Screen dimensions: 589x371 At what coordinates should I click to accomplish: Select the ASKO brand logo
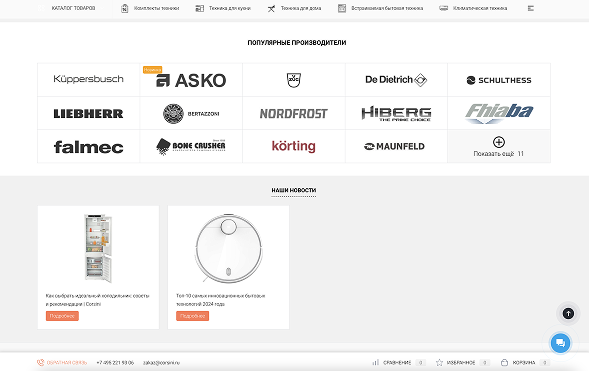point(191,80)
